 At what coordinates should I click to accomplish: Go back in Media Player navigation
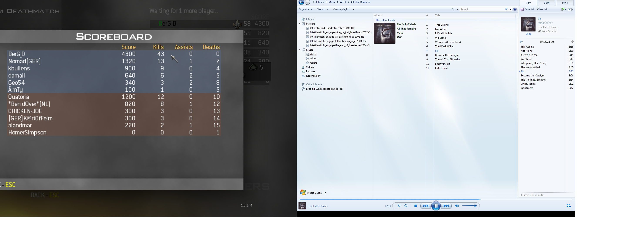[302, 2]
